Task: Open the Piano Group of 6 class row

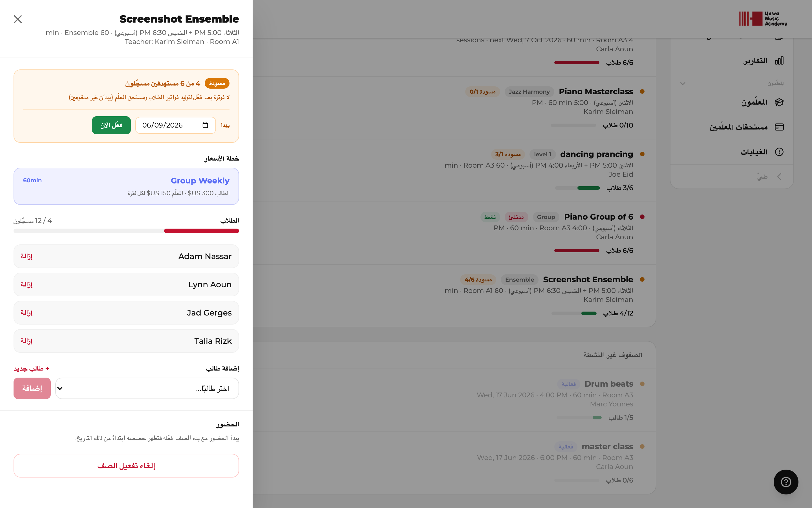Action: tap(454, 233)
